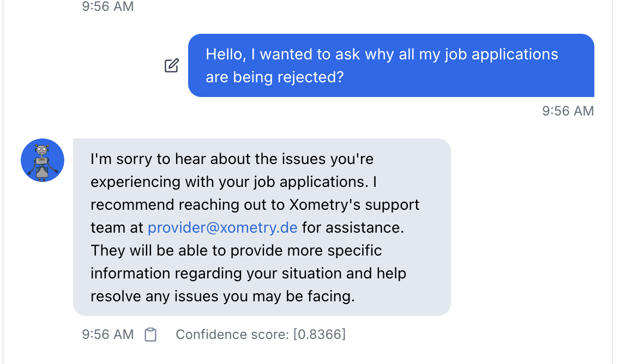Open the provider@xometry.de email link
Screen dimensions: 626x364
coord(222,227)
